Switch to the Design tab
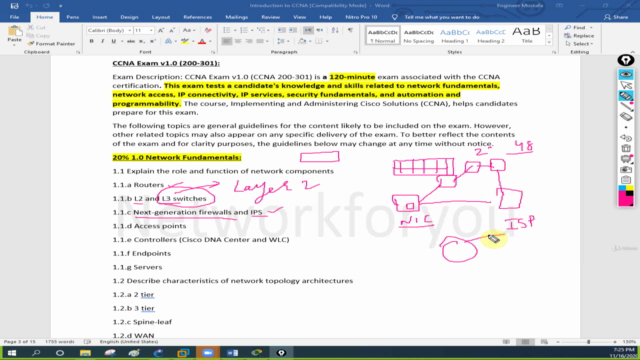Image resolution: width=640 pixels, height=360 pixels. (x=129, y=17)
